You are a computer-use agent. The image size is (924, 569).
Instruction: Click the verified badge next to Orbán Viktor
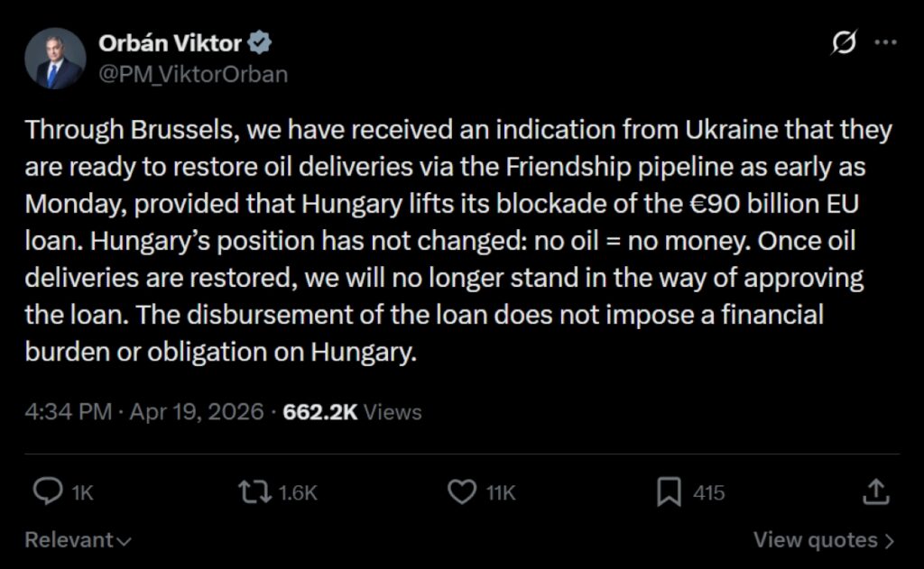click(262, 41)
